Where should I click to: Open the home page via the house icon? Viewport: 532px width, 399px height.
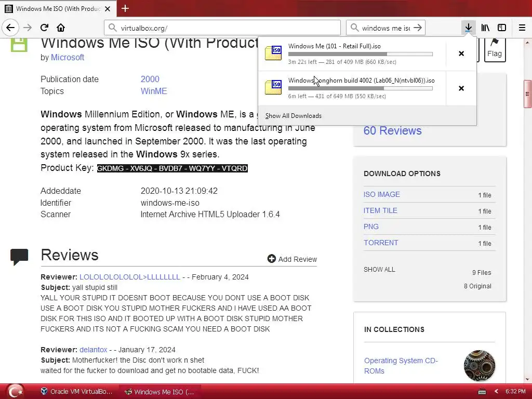coord(61,28)
